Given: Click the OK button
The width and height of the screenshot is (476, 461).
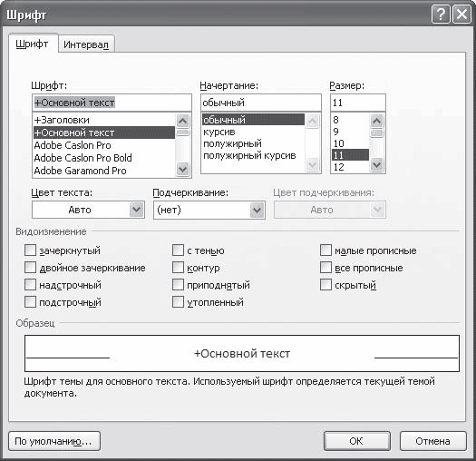Looking at the screenshot, I should point(356,441).
